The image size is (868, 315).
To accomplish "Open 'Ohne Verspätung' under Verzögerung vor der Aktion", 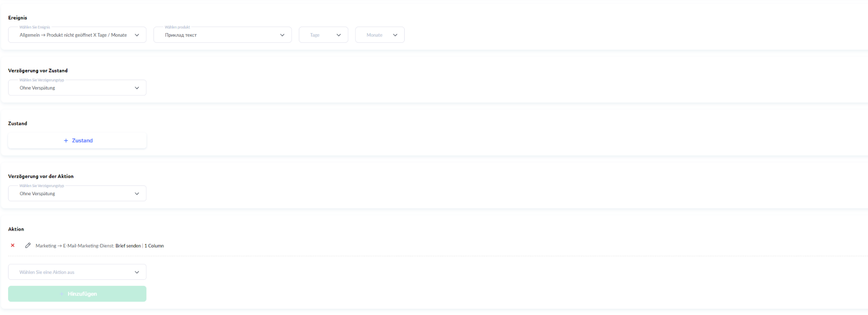I will click(71, 194).
